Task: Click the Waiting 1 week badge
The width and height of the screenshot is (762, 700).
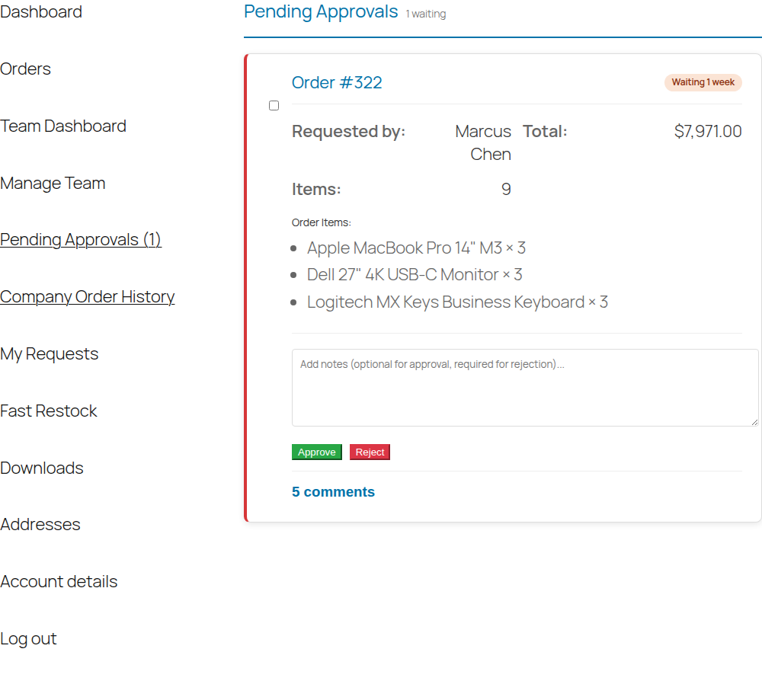Action: tap(703, 82)
